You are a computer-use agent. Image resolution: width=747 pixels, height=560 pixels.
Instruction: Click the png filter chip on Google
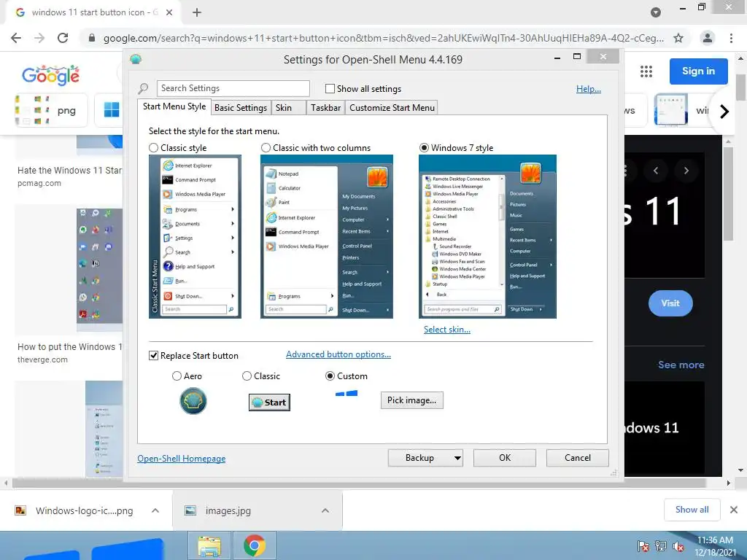(50, 111)
